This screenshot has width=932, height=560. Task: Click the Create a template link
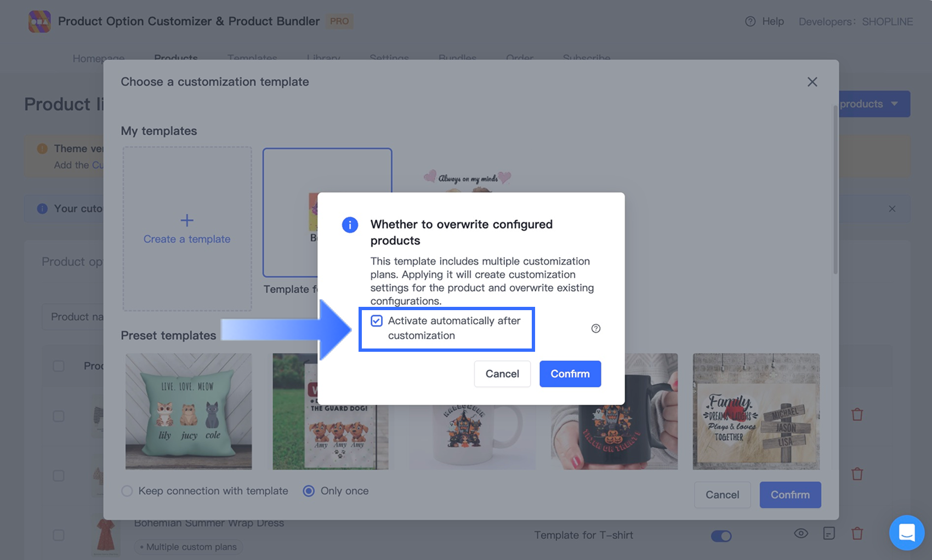click(187, 239)
